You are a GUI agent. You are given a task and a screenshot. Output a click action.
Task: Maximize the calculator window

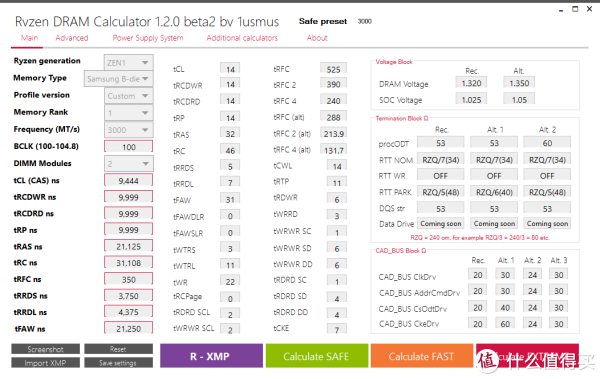click(575, 9)
